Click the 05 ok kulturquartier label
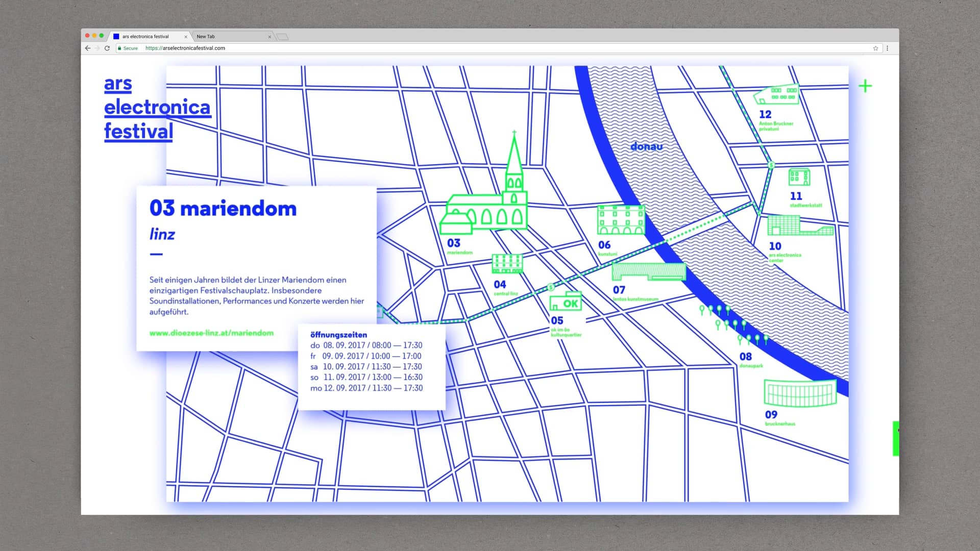The width and height of the screenshot is (980, 551). tap(566, 325)
